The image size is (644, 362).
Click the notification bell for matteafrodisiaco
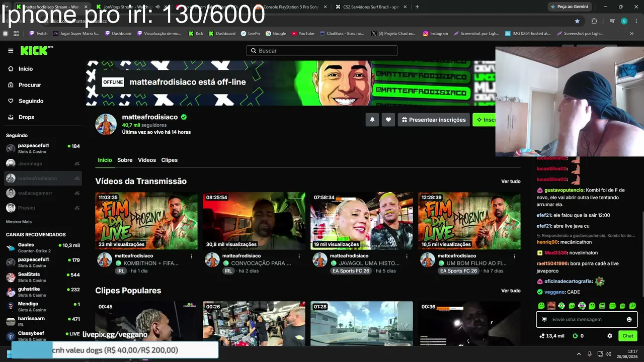tap(372, 120)
